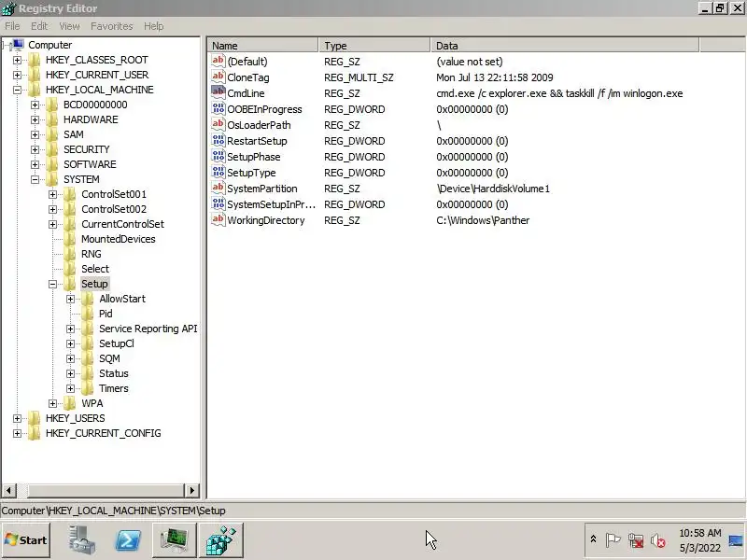The width and height of the screenshot is (747, 560).
Task: Expand CurrentControlSet key
Action: pos(52,224)
